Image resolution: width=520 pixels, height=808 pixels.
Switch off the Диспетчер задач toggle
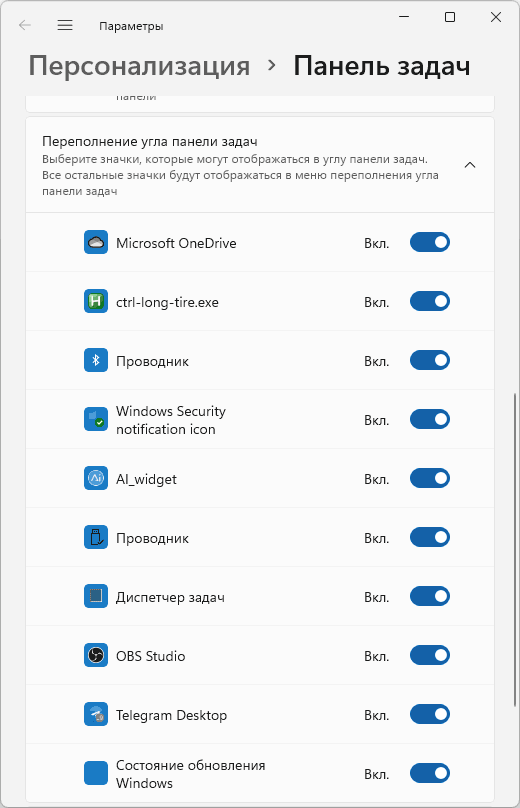tap(430, 596)
